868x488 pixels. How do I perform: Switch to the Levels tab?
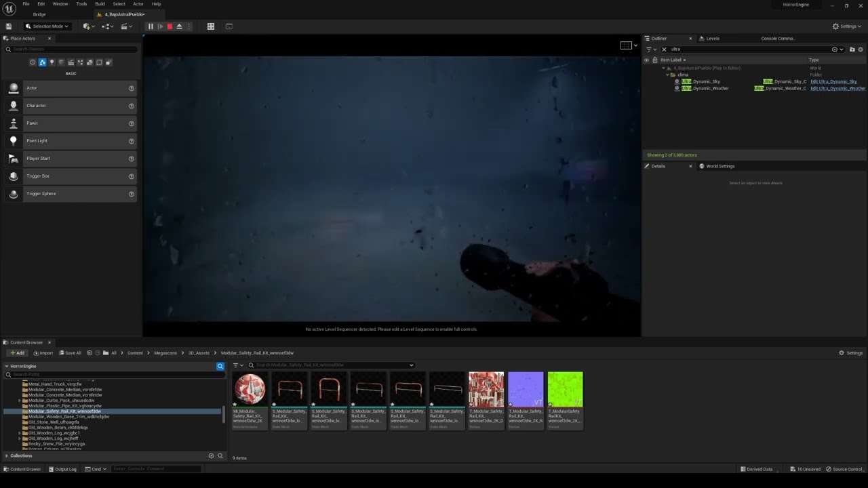tap(709, 39)
